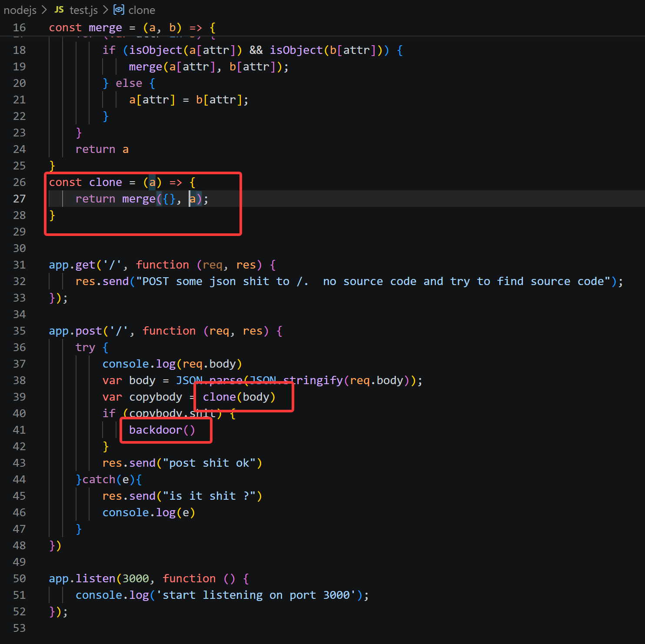645x644 pixels.
Task: Click the clone symbol icon in breadcrumb
Action: 119,10
